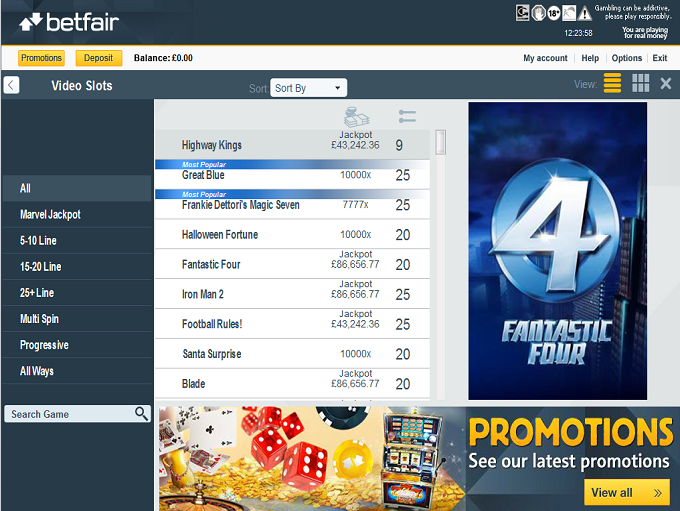The width and height of the screenshot is (680, 511).
Task: Click the betfair logo
Action: pyautogui.click(x=69, y=22)
